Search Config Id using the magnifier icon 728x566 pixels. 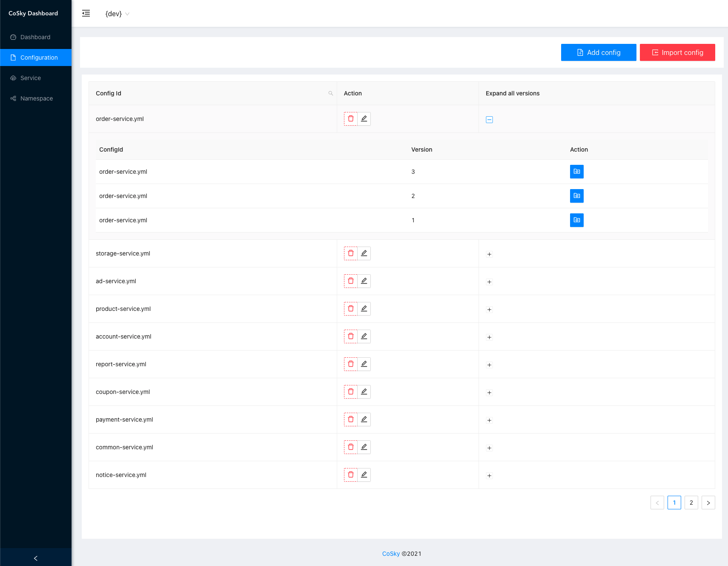coord(330,93)
